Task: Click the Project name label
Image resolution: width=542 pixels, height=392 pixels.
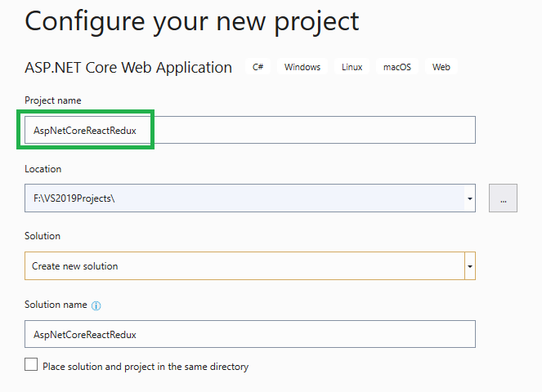Action: pos(53,100)
